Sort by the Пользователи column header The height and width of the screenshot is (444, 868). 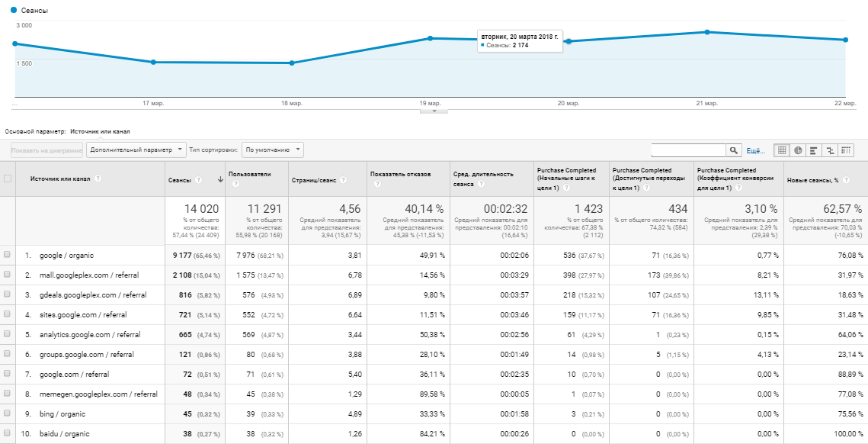pyautogui.click(x=249, y=174)
